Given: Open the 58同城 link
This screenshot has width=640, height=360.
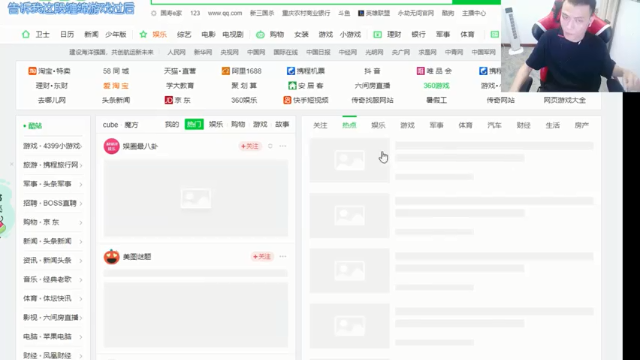Looking at the screenshot, I should click(x=116, y=71).
